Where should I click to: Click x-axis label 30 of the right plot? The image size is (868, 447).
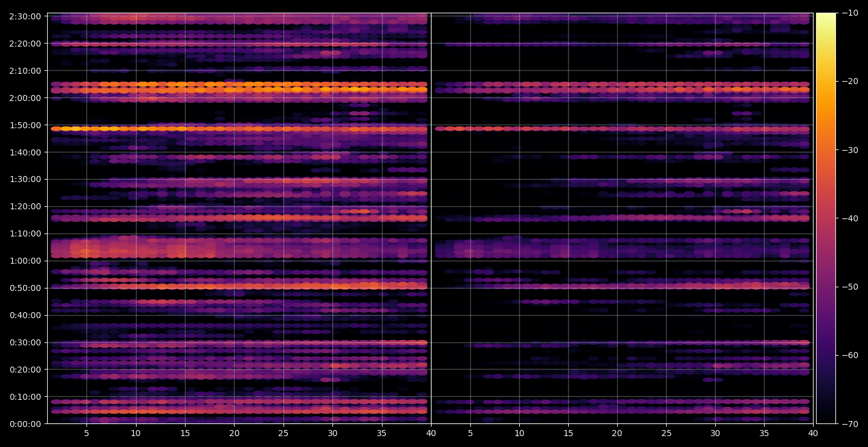pos(715,433)
